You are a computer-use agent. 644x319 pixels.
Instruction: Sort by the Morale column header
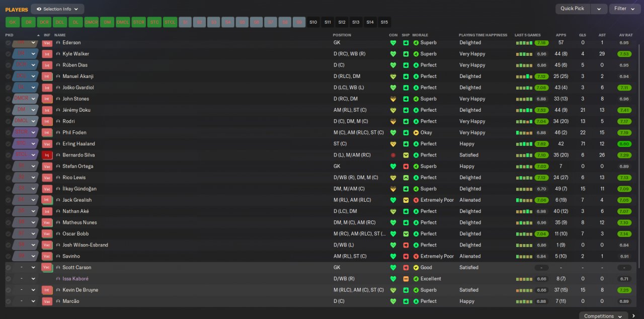[420, 35]
